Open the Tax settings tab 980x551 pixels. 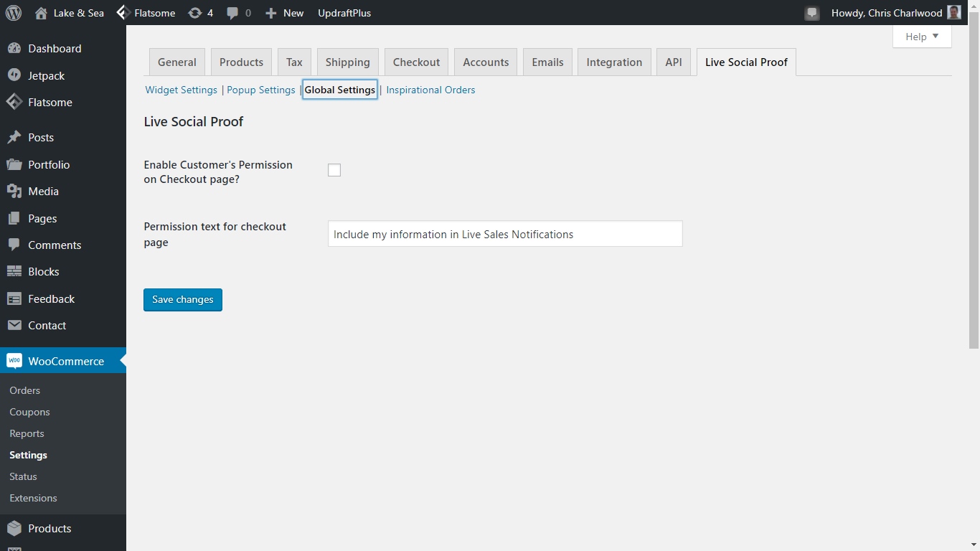point(294,62)
